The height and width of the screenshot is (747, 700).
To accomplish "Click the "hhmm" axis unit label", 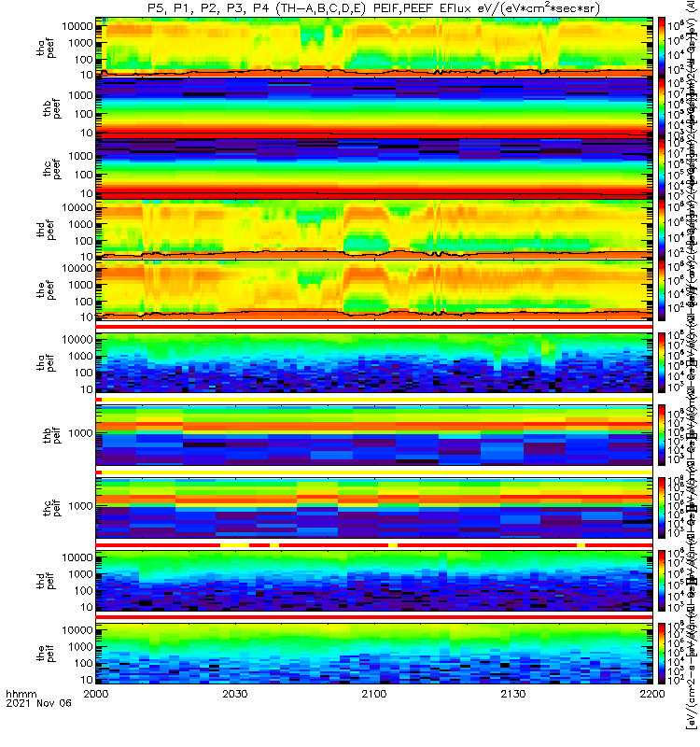I will pos(21,694).
